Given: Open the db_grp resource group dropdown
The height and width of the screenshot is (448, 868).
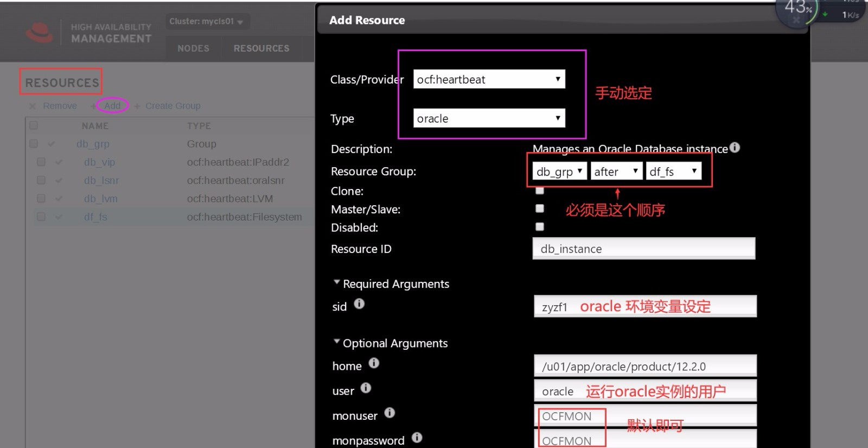Looking at the screenshot, I should [x=559, y=172].
